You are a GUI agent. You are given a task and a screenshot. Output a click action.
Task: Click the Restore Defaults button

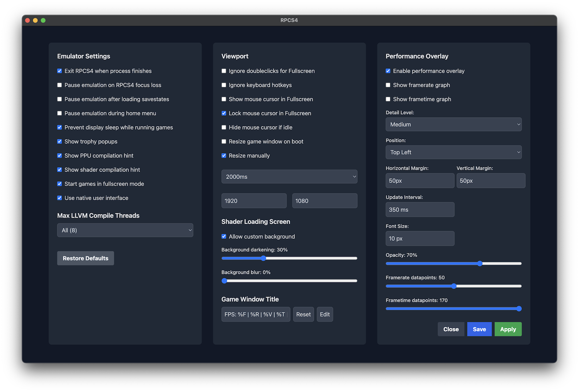(x=85, y=258)
